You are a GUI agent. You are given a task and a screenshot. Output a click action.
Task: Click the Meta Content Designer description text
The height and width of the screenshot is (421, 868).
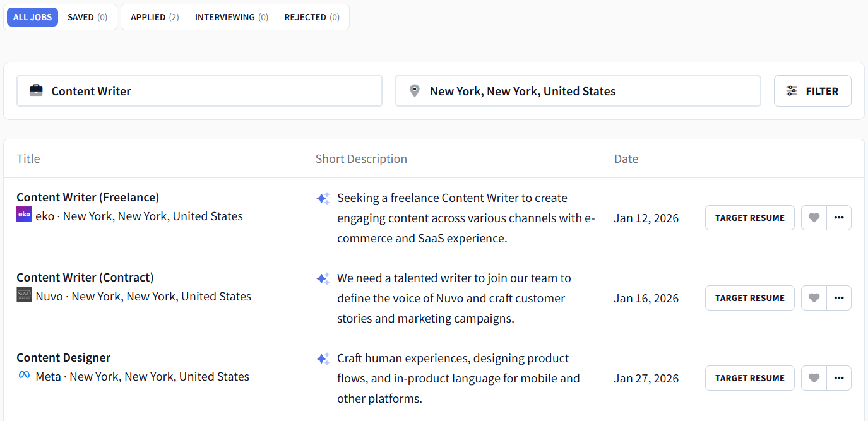(458, 378)
